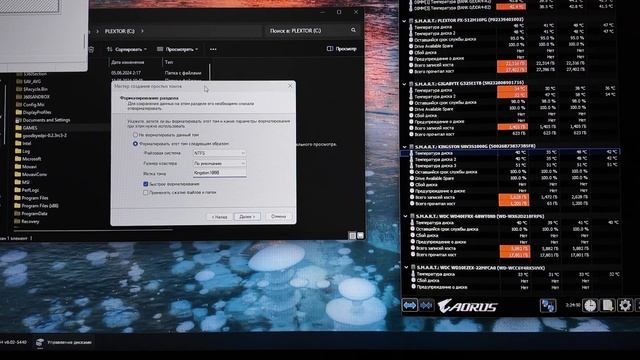Image resolution: width=640 pixels, height=360 pixels.
Task: Click the Documents and Settings shortcut icon
Action: [x=18, y=120]
